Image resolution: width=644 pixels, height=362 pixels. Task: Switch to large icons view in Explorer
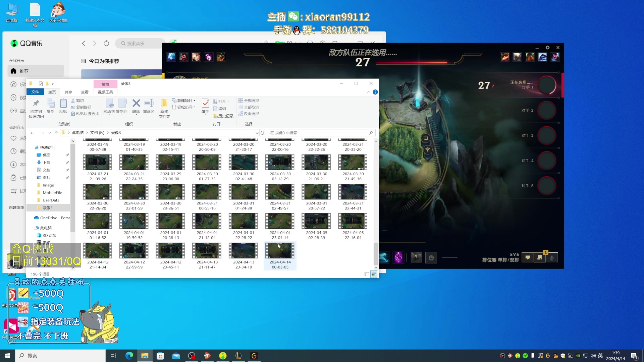(x=374, y=274)
